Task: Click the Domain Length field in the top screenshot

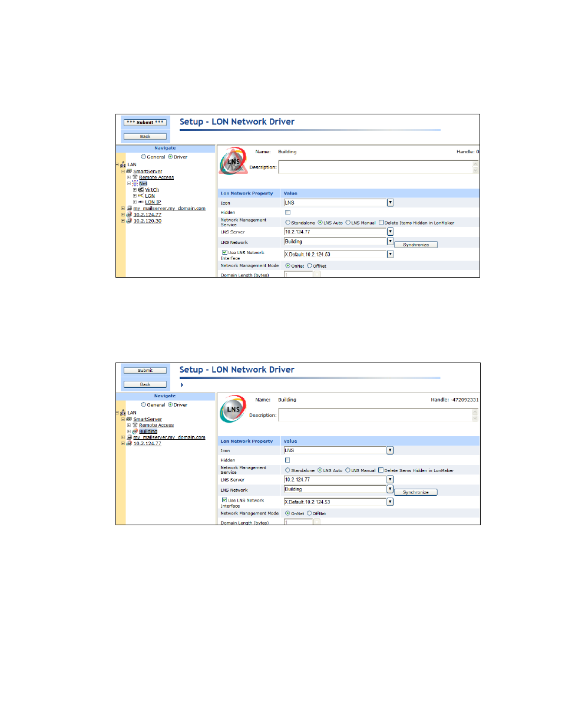Action: 299,275
